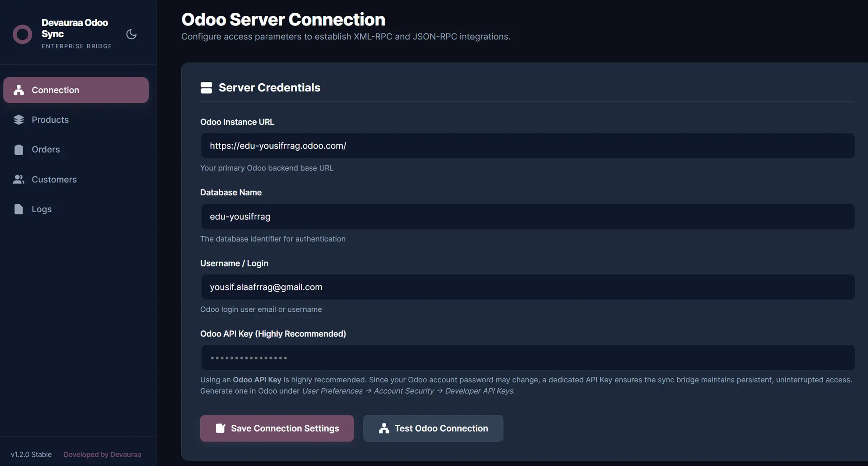
Task: Open the Logs page
Action: click(x=76, y=209)
